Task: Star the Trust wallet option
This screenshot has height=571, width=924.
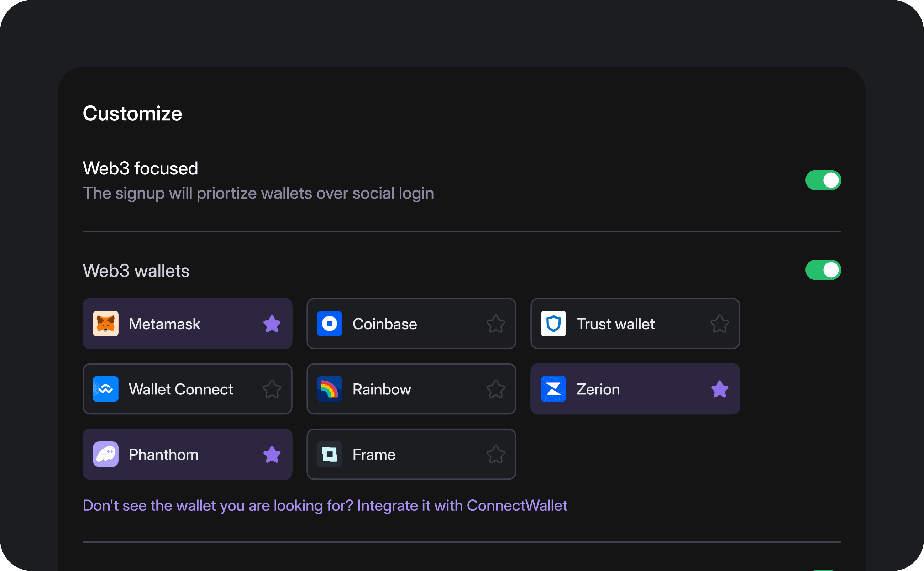Action: tap(720, 324)
